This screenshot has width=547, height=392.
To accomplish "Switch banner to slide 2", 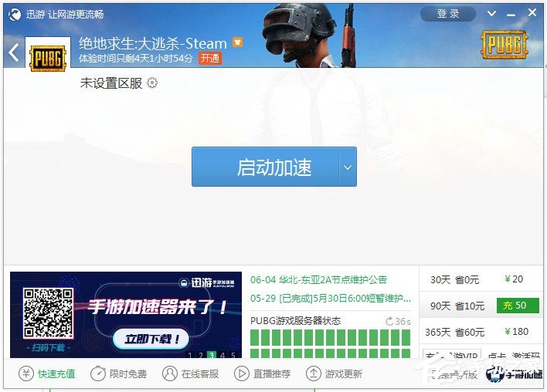I will coord(200,355).
